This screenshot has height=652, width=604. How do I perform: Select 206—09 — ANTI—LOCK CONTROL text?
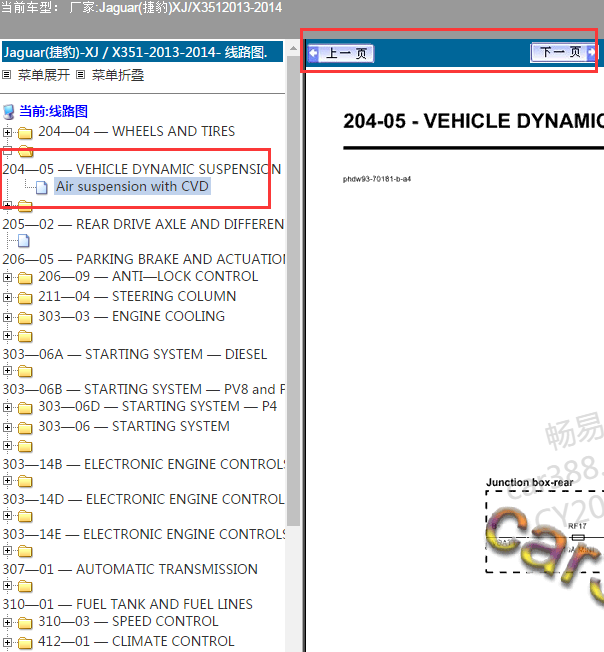pos(148,277)
